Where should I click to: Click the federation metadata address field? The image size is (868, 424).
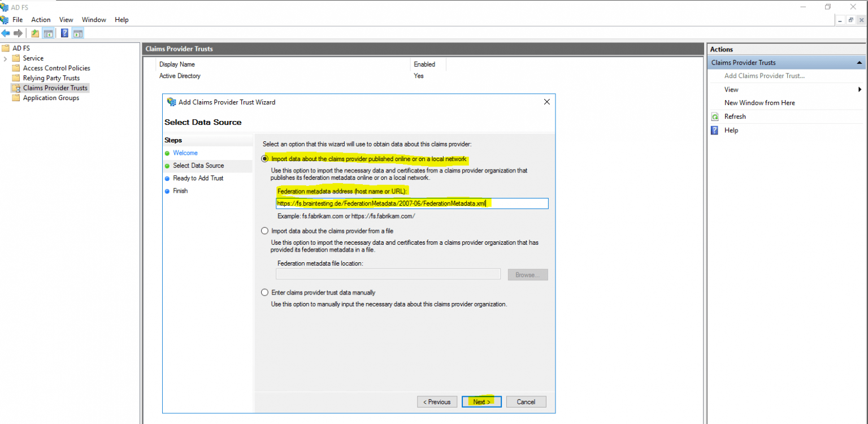tap(411, 204)
